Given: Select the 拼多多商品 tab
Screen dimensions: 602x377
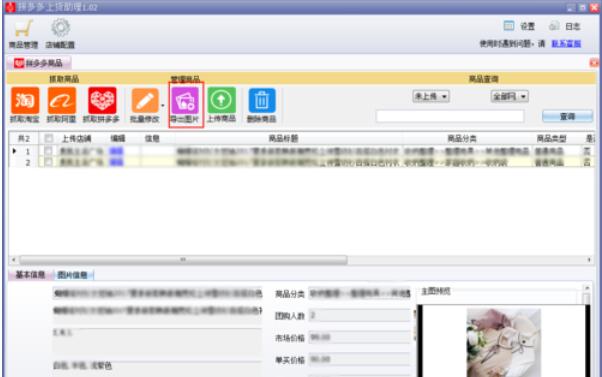Looking at the screenshot, I should tap(38, 63).
